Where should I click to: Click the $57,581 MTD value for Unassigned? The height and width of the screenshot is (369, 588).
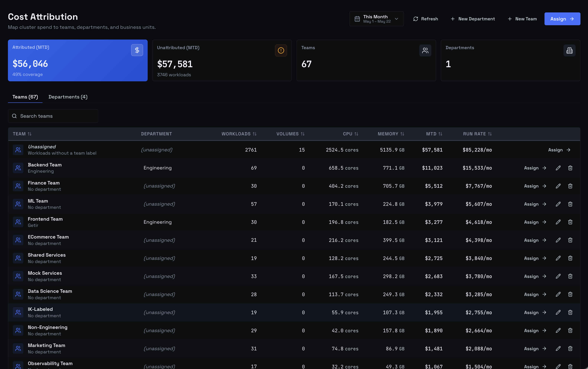(x=432, y=150)
